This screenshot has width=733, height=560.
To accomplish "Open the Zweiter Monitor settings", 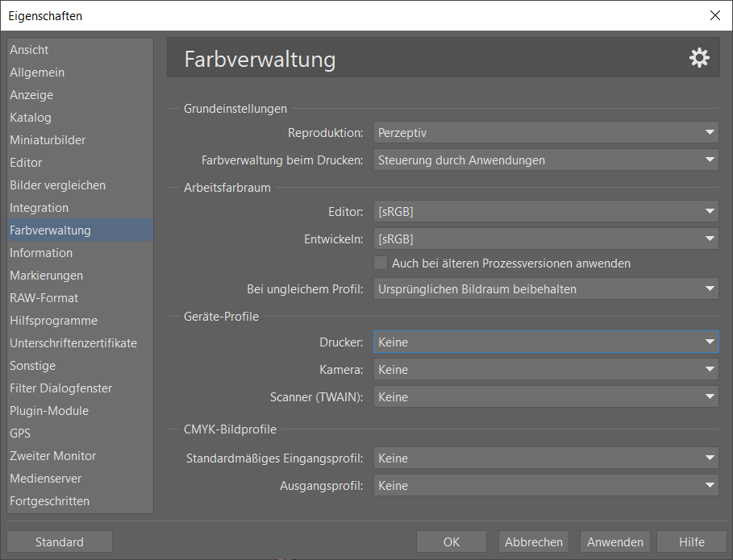I will pyautogui.click(x=53, y=456).
